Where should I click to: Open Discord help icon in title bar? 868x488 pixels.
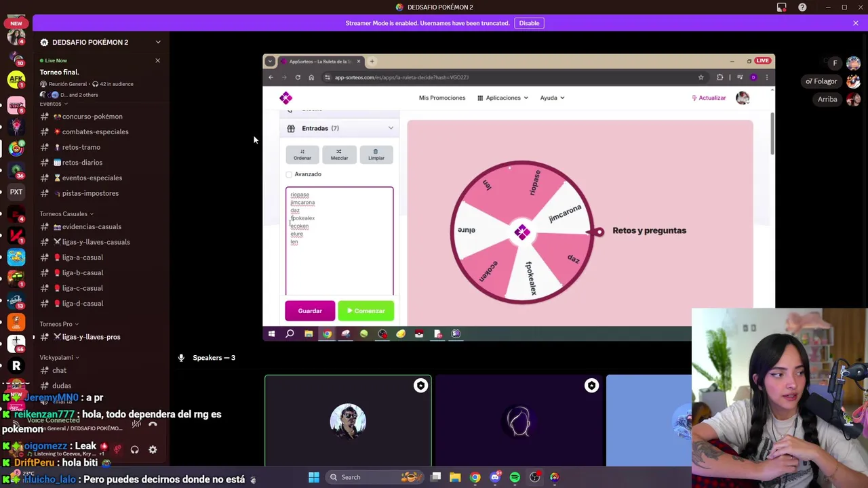[802, 7]
